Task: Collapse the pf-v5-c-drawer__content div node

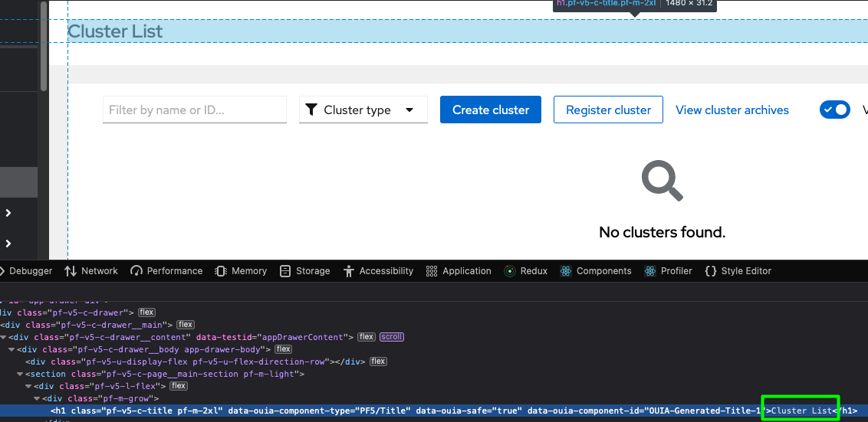Action: pyautogui.click(x=3, y=338)
